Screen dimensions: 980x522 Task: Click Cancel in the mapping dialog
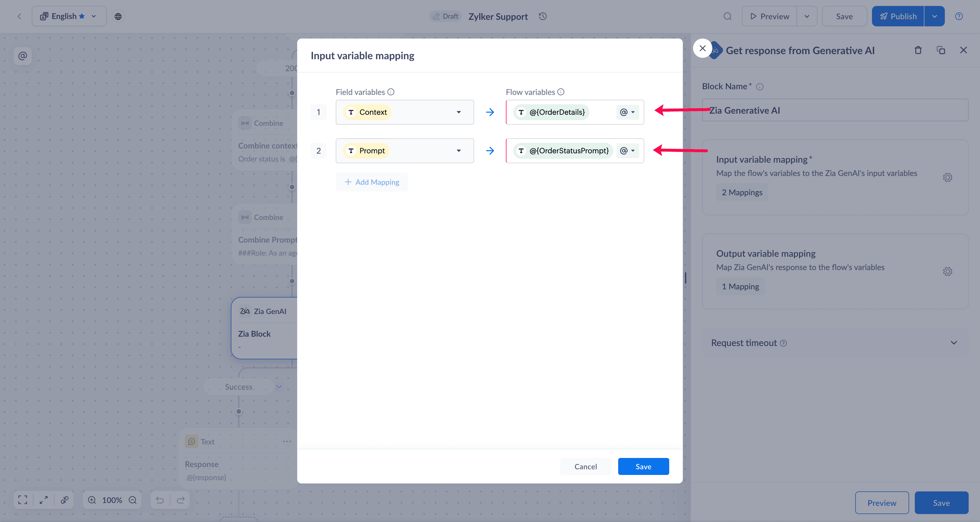(x=586, y=466)
